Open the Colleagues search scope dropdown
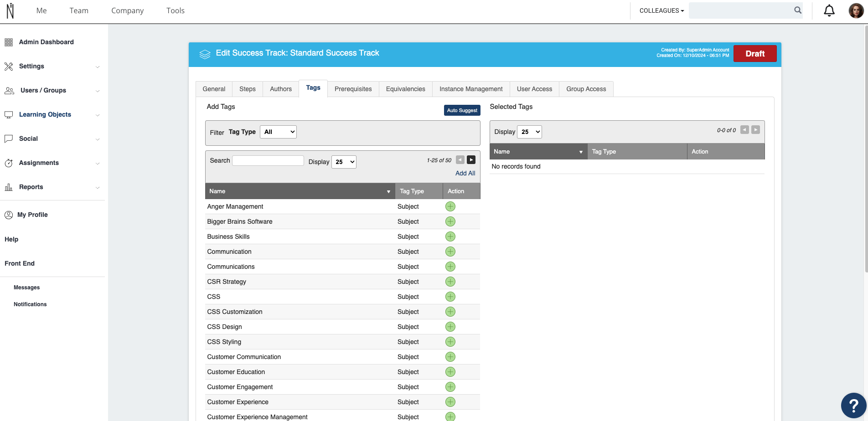The height and width of the screenshot is (421, 868). coord(661,10)
